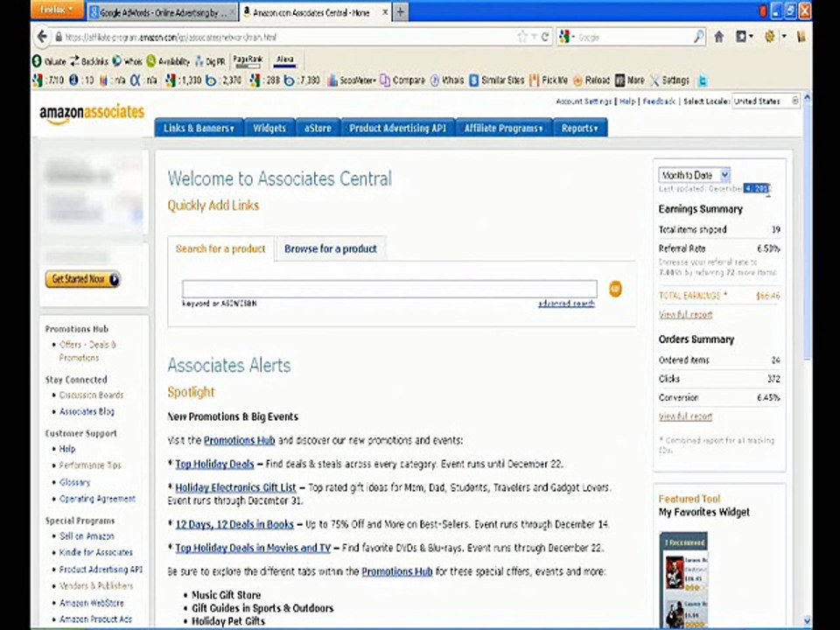Click the Reload toolbar item
The image size is (840, 630).
(591, 80)
